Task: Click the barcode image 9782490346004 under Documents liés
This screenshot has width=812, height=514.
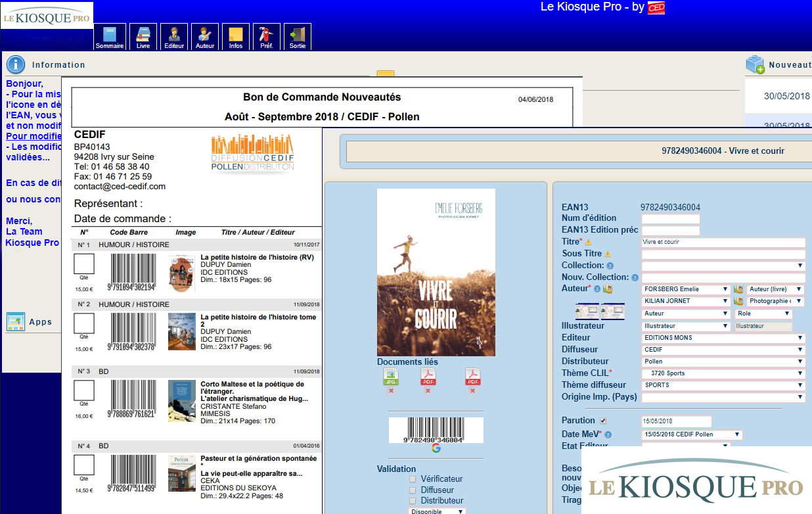Action: point(436,431)
